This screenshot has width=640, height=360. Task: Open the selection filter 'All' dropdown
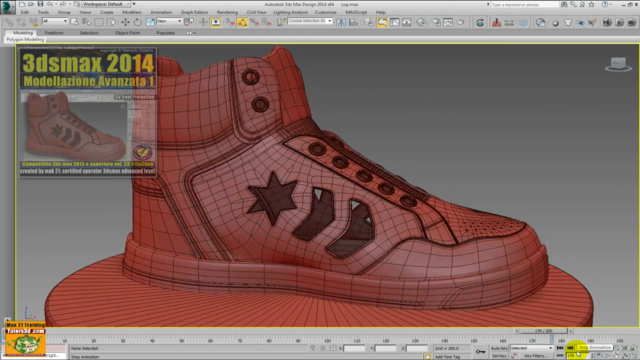tap(55, 21)
